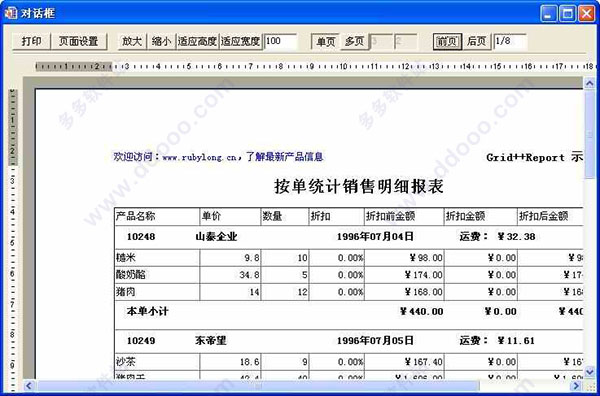
Task: Click the page number field showing 1/8
Action: click(x=510, y=41)
